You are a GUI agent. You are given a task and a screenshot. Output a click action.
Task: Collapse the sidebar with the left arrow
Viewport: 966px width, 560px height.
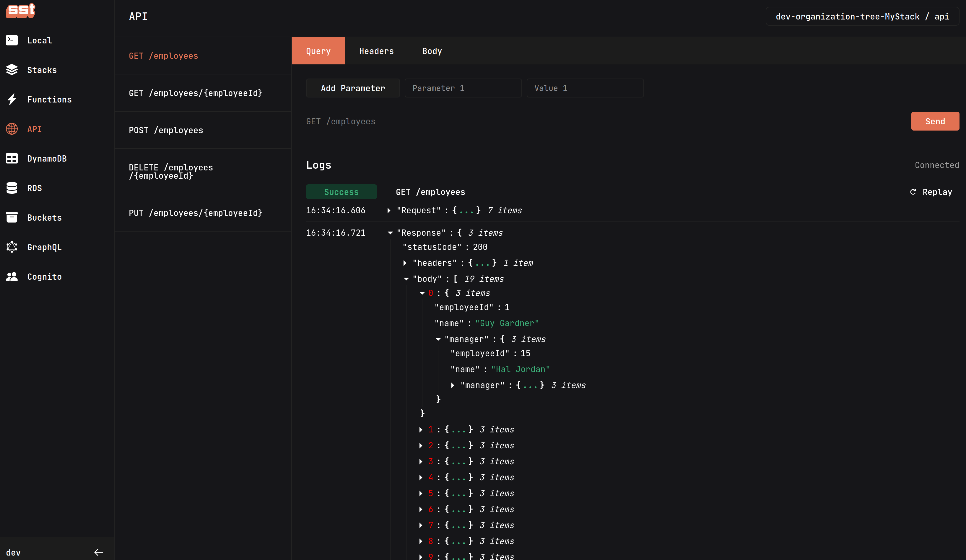click(98, 552)
